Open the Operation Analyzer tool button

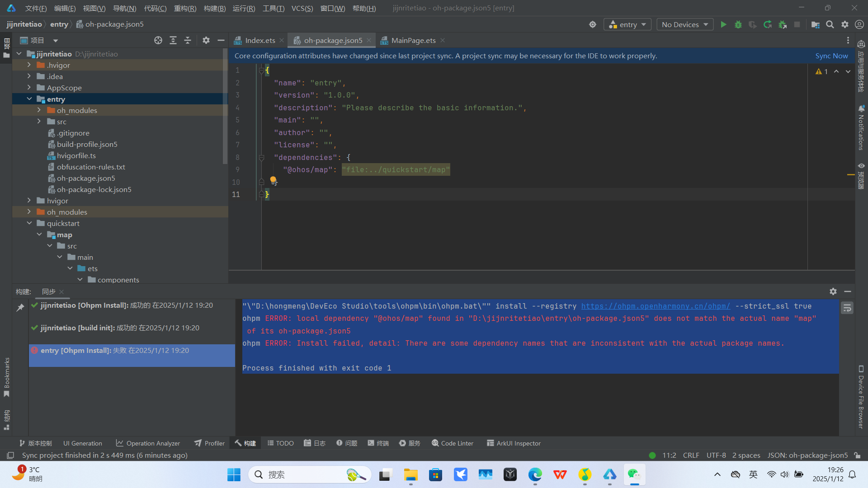coord(148,443)
